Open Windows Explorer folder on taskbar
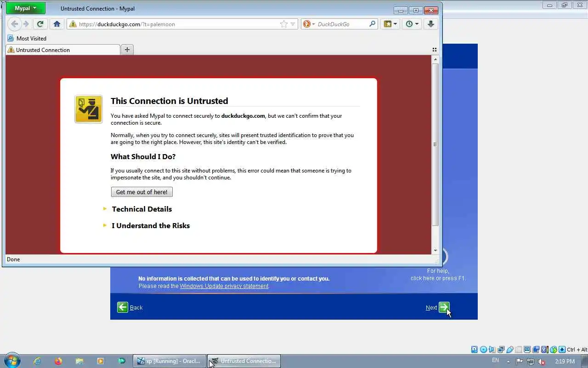Viewport: 588px width, 368px height. 79,361
